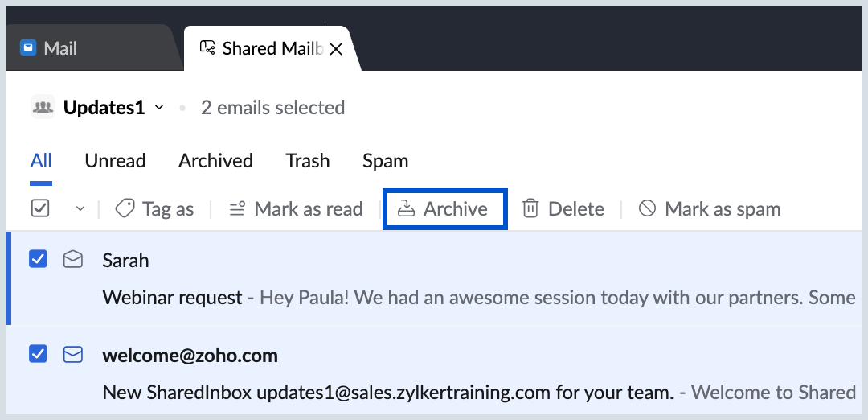
Task: Click opened envelope icon beside Sarah
Action: 72,259
